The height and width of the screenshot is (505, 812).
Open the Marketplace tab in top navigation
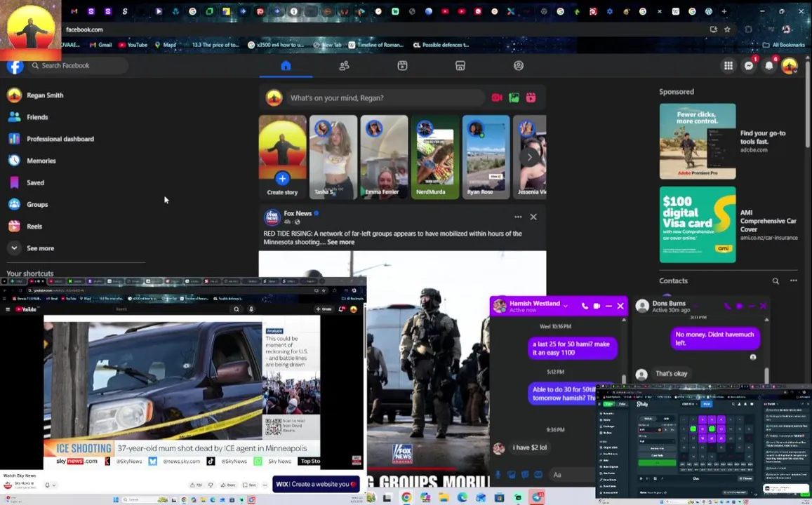(x=460, y=66)
